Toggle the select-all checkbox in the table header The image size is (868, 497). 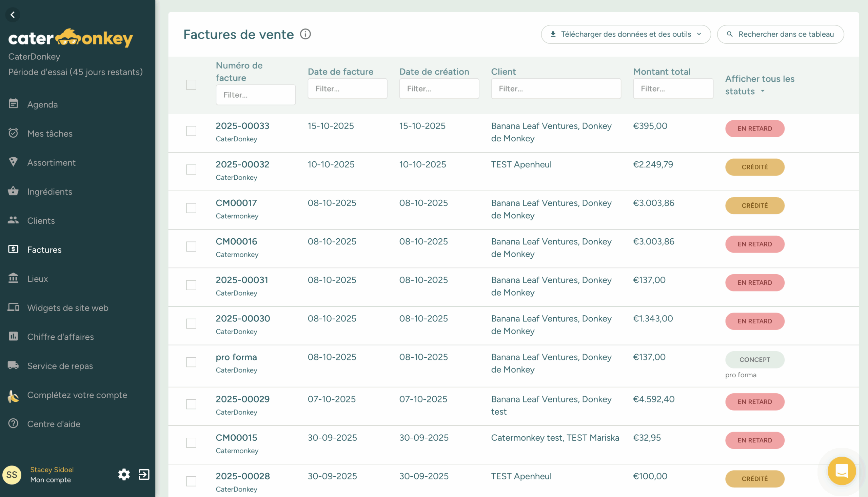coord(191,85)
